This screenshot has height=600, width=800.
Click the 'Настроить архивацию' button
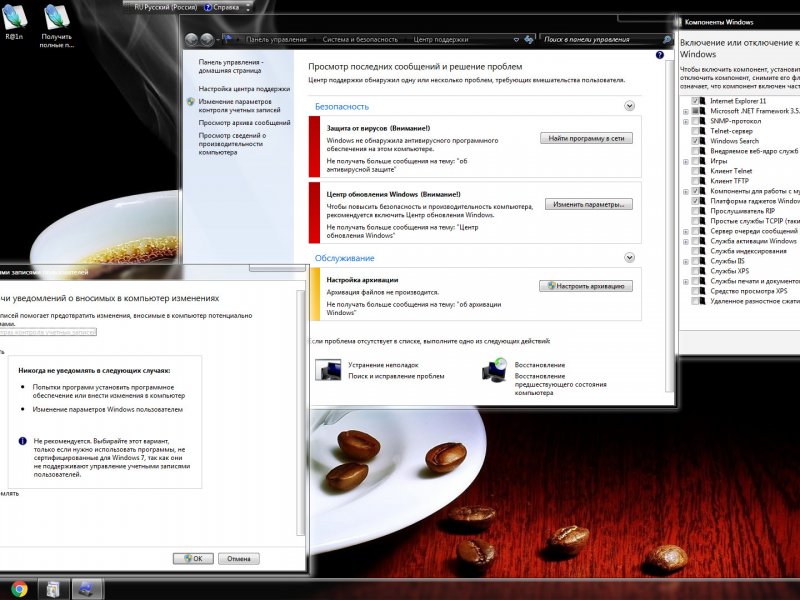coord(586,286)
